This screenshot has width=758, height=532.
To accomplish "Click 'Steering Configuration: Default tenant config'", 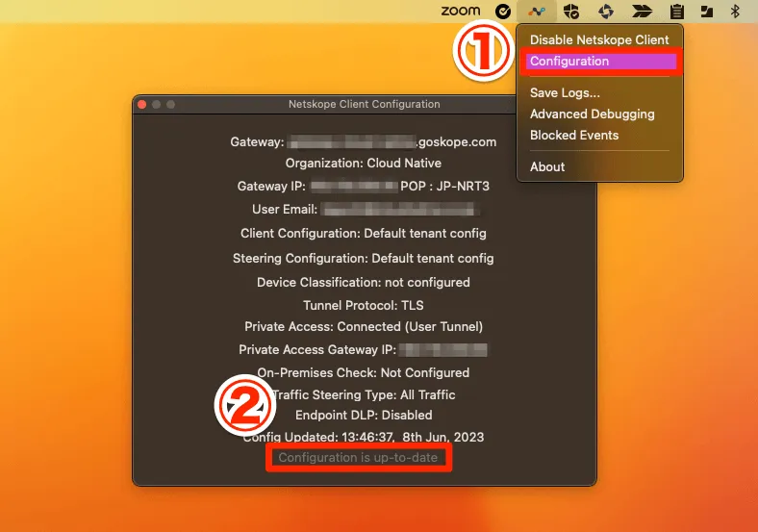I will point(363,258).
